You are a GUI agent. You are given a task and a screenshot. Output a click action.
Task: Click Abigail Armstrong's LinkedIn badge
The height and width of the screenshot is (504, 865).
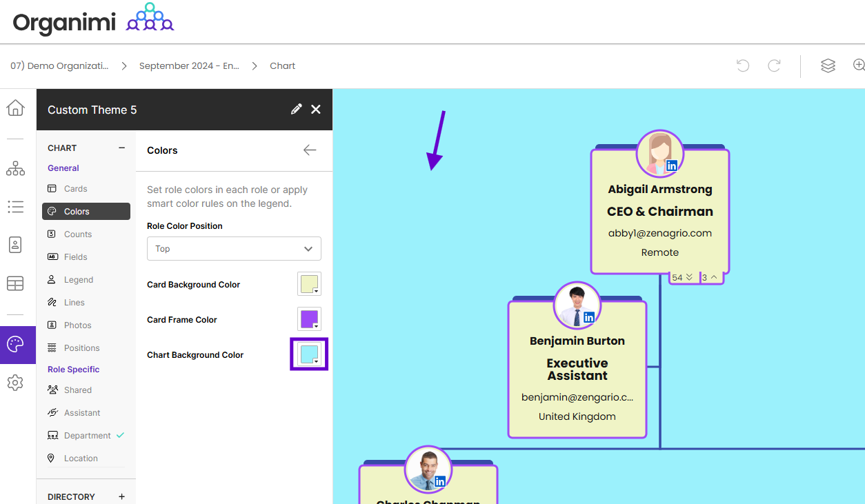pyautogui.click(x=671, y=165)
